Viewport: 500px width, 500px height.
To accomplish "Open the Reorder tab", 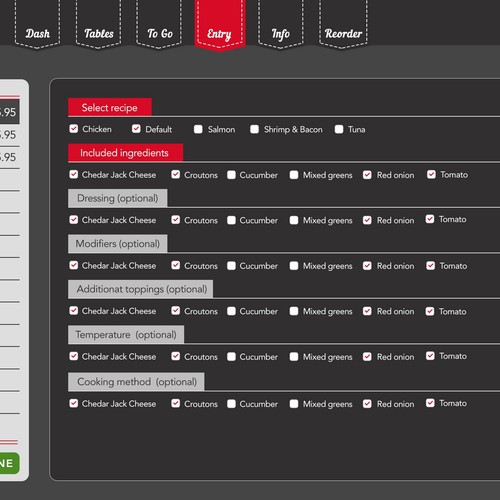I will click(x=343, y=24).
